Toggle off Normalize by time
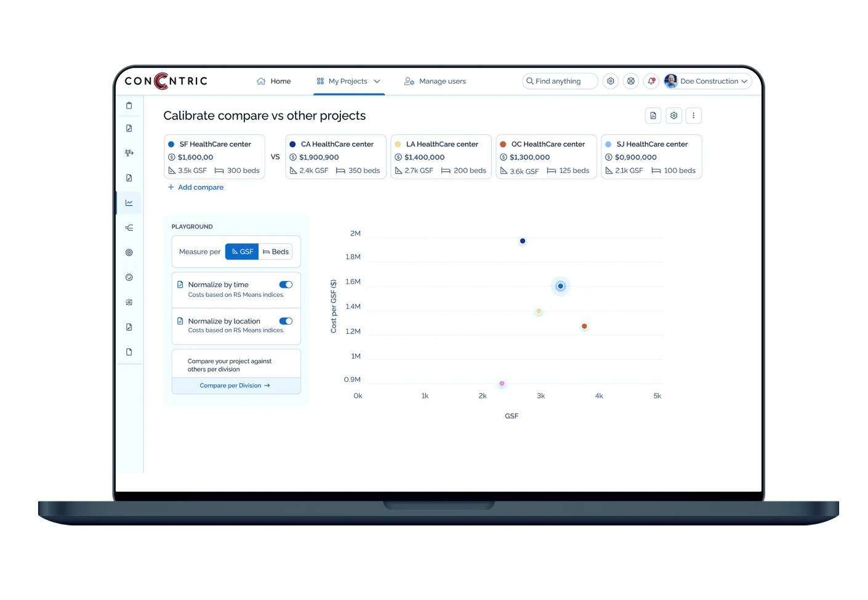This screenshot has width=868, height=600. point(286,285)
